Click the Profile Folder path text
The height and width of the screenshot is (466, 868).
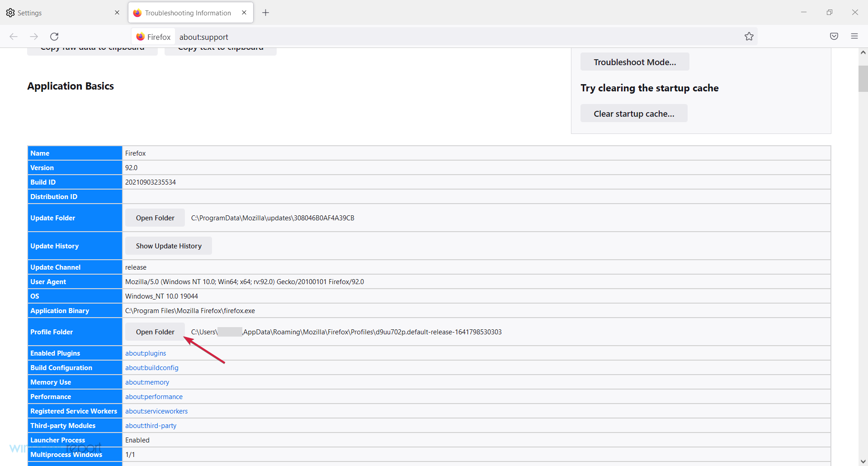[x=346, y=332]
